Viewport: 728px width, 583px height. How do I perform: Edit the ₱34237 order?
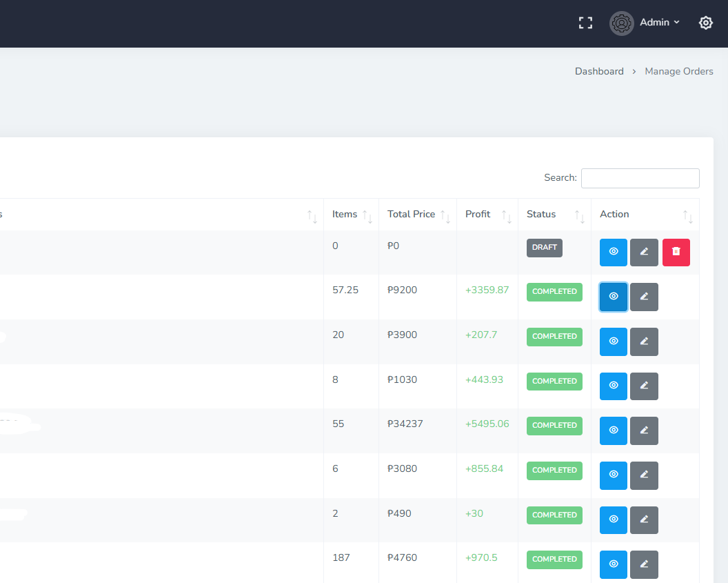[x=644, y=431]
